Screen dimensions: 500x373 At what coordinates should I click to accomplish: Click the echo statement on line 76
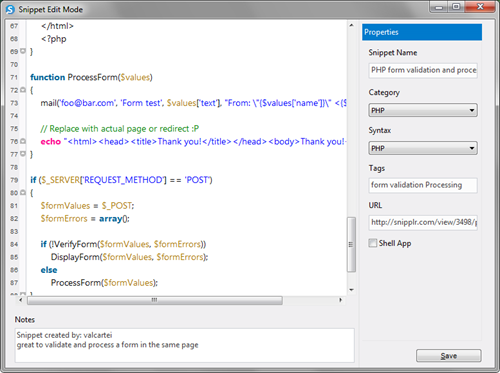coord(193,142)
